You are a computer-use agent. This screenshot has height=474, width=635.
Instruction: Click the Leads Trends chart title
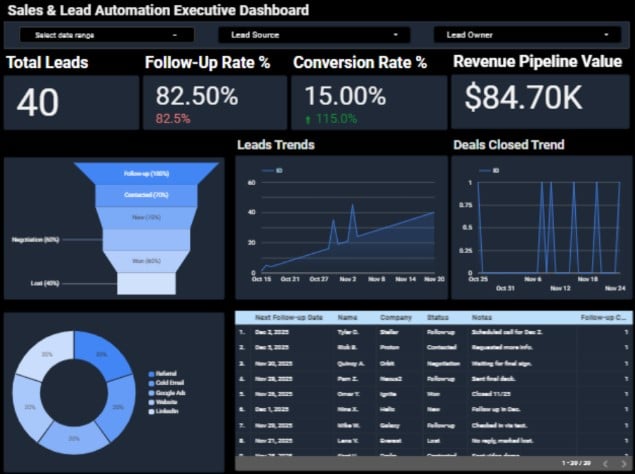tap(276, 145)
